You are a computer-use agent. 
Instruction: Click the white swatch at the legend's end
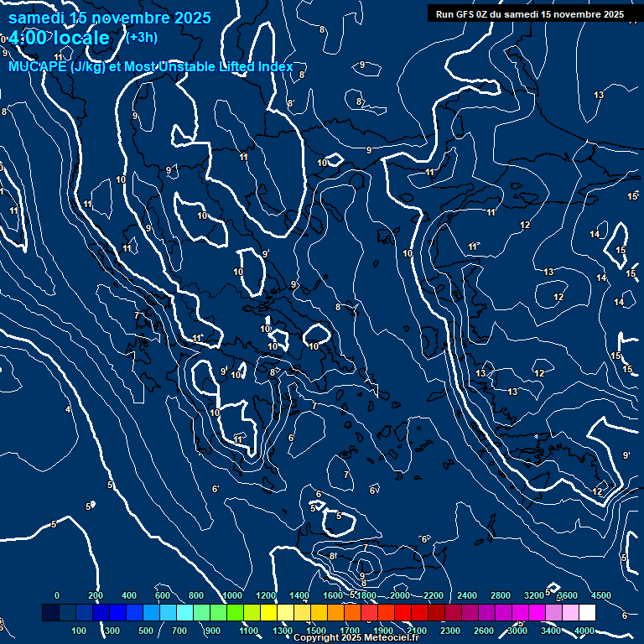point(587,612)
